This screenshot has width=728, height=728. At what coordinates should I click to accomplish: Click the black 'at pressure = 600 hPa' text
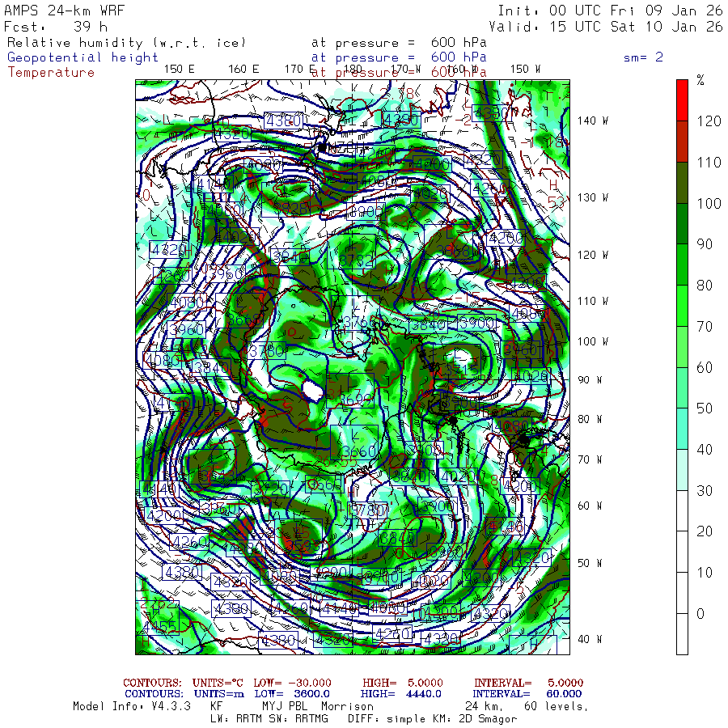pos(399,43)
